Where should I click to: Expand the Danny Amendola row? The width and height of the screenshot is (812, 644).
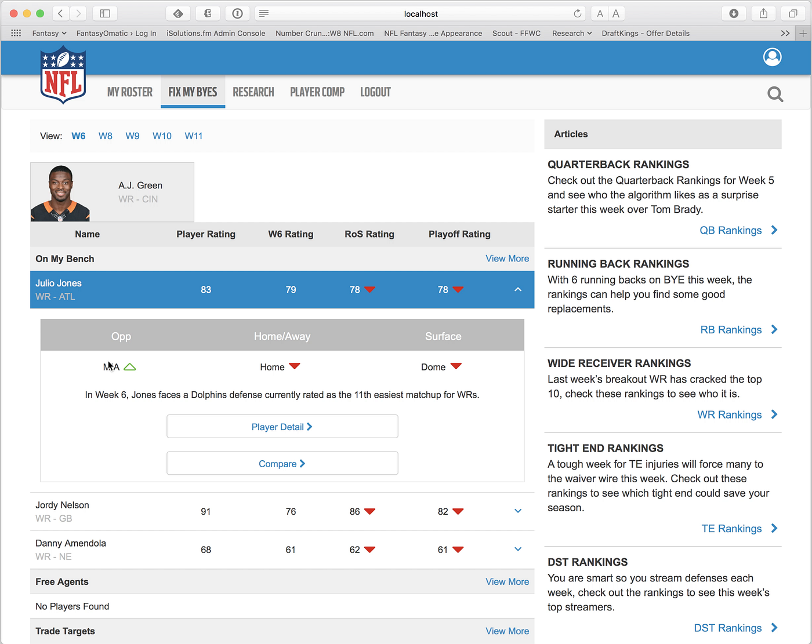518,549
